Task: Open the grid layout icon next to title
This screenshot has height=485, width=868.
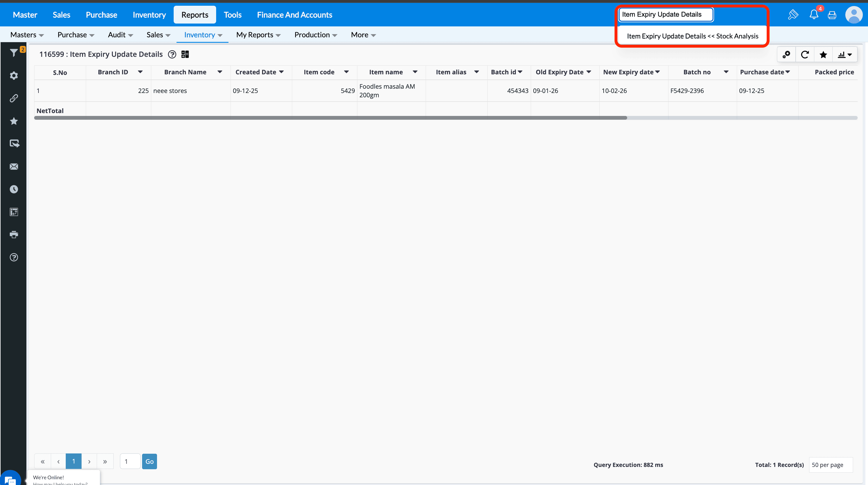Action: 185,54
